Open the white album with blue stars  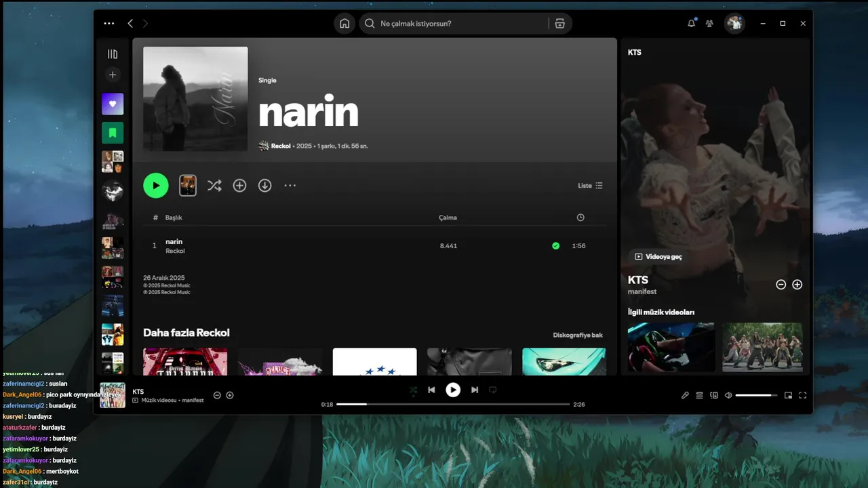click(x=374, y=361)
